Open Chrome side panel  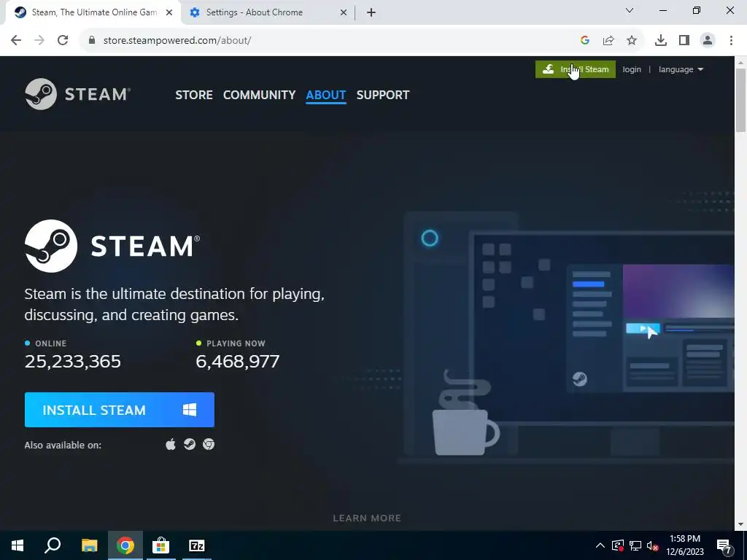pos(684,41)
